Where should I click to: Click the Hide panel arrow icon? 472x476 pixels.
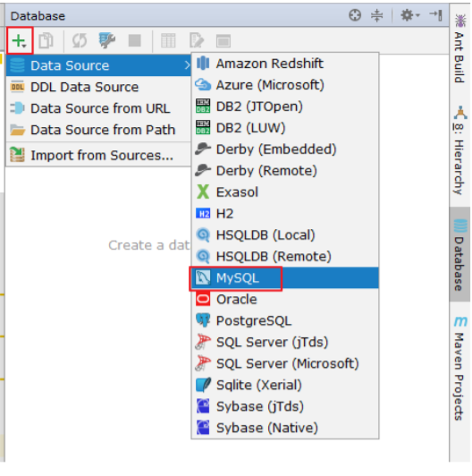point(435,15)
